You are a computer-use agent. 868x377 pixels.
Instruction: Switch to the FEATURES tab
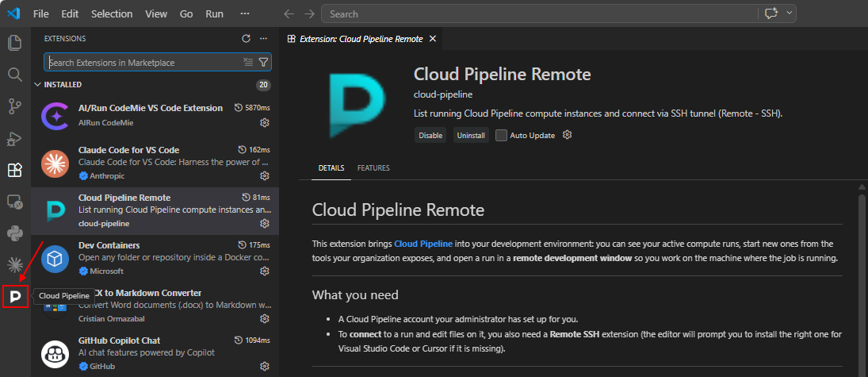tap(373, 168)
